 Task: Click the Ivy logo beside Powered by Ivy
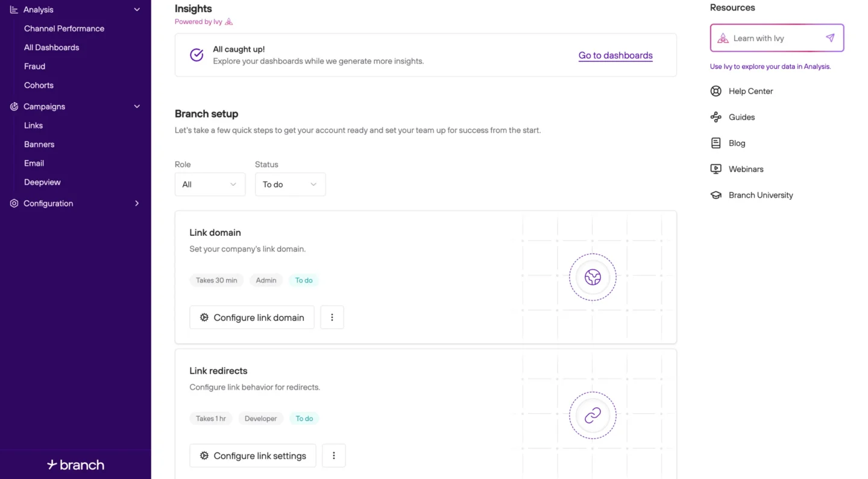click(228, 22)
